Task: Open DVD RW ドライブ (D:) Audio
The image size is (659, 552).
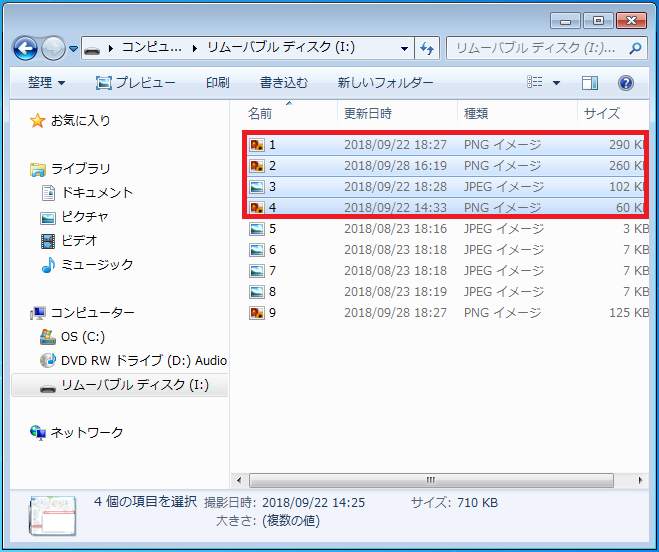Action: pyautogui.click(x=144, y=361)
